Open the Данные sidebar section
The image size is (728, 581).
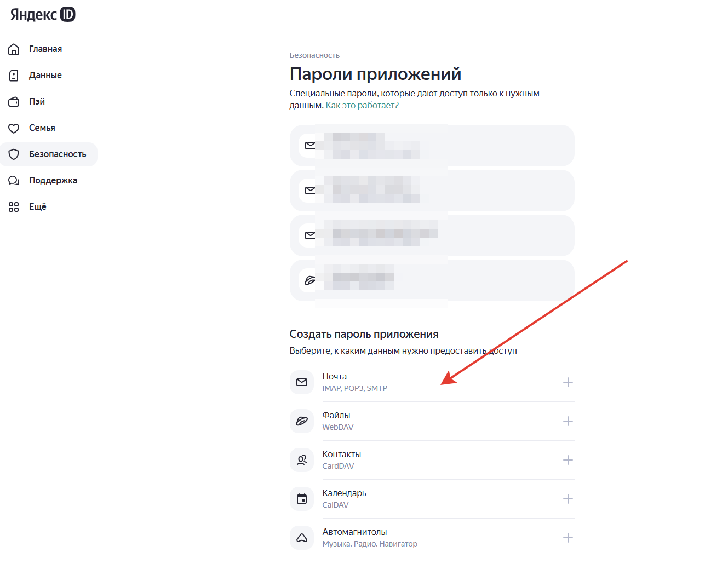click(x=45, y=76)
